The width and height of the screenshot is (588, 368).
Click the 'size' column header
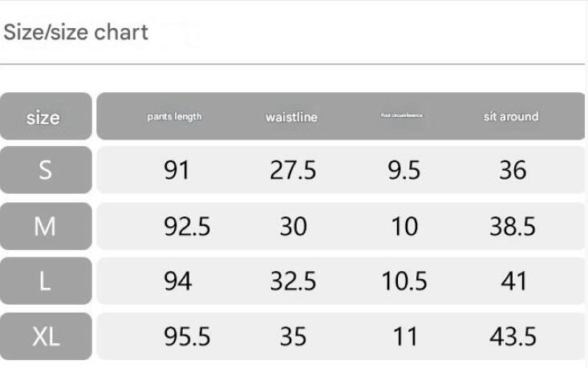44,117
